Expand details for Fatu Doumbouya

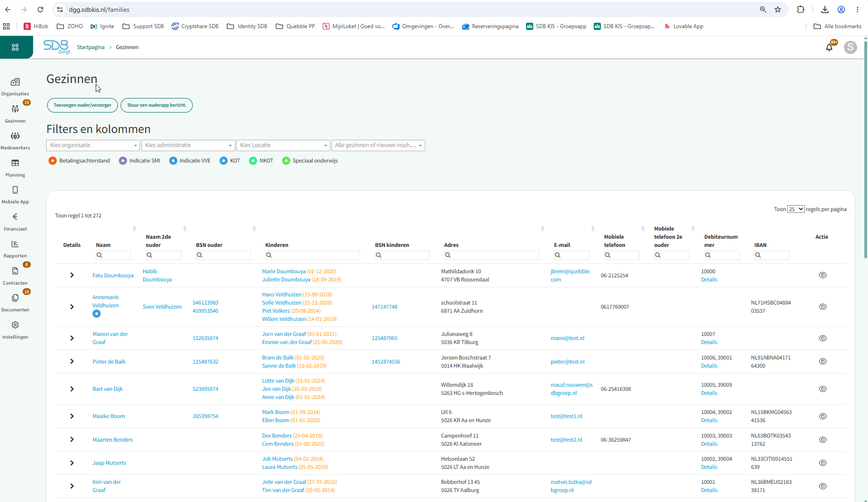point(72,275)
